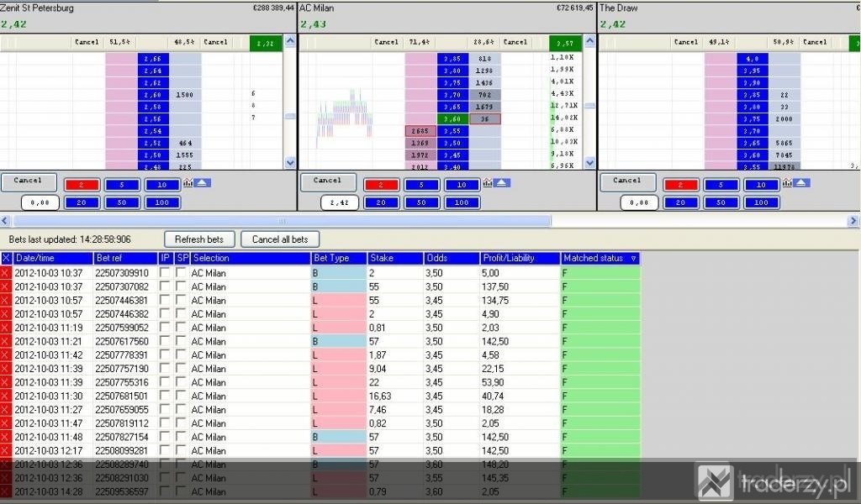The height and width of the screenshot is (504, 861).
Task: Sort bets by Odds column header
Action: (452, 259)
